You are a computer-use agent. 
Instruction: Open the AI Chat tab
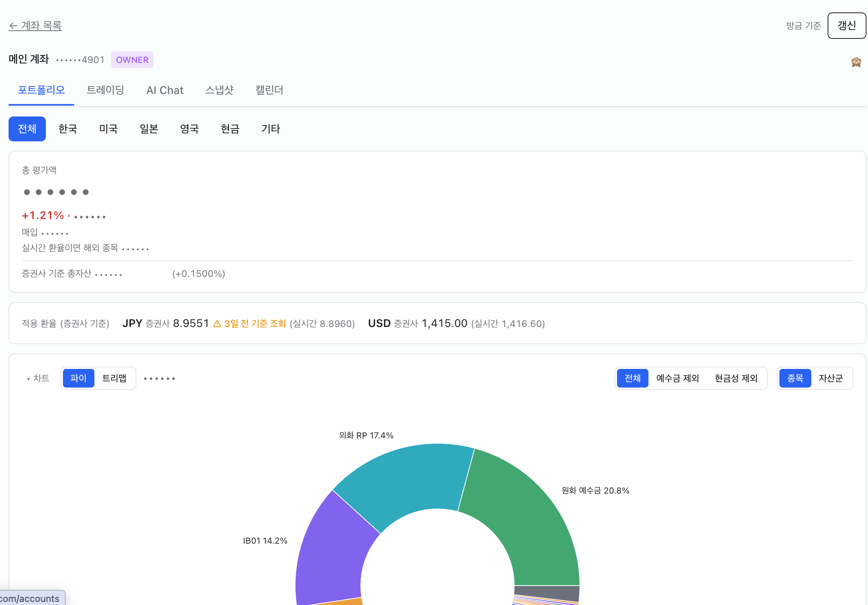[165, 90]
